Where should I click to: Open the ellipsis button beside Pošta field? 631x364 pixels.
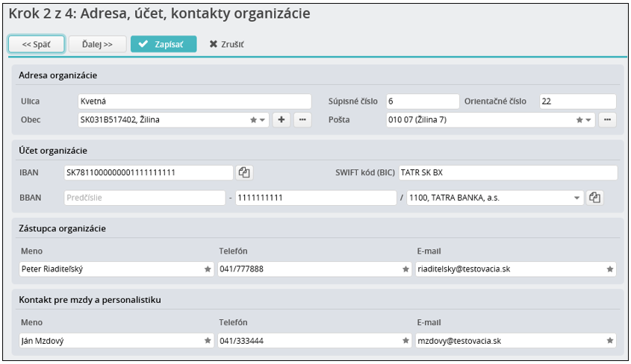(x=607, y=120)
